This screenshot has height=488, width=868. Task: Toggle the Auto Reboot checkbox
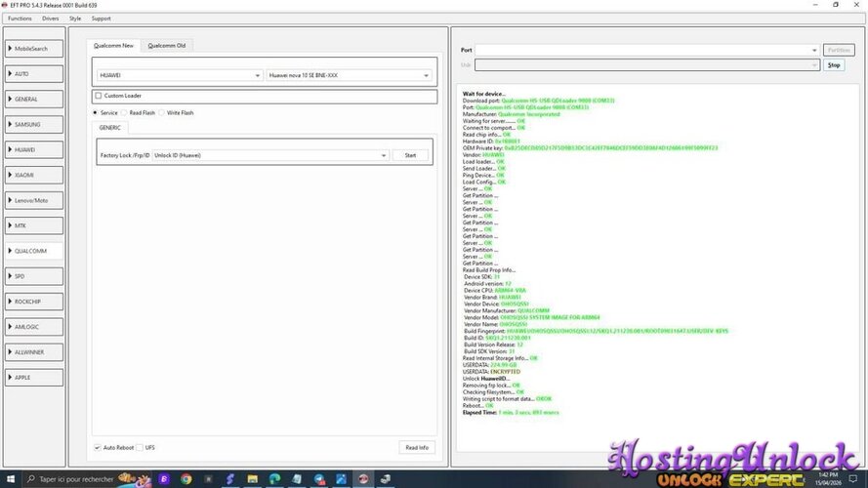point(98,448)
